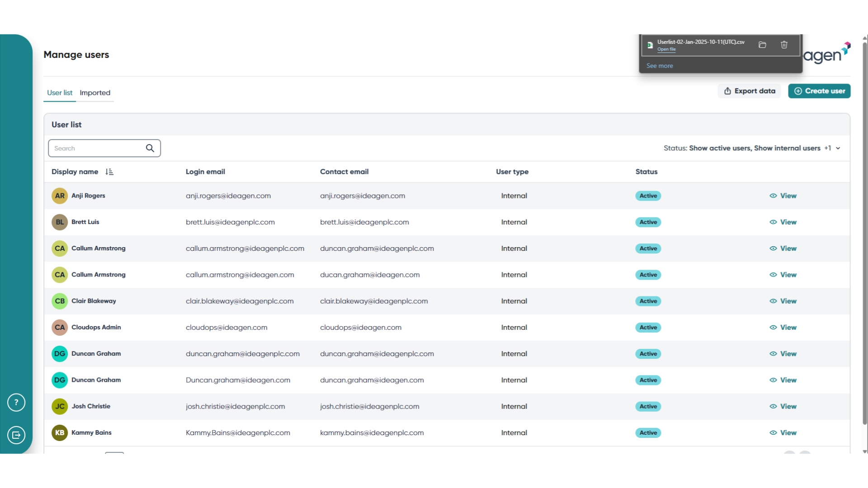This screenshot has height=488, width=868.
Task: Click the User type column header
Action: point(512,172)
